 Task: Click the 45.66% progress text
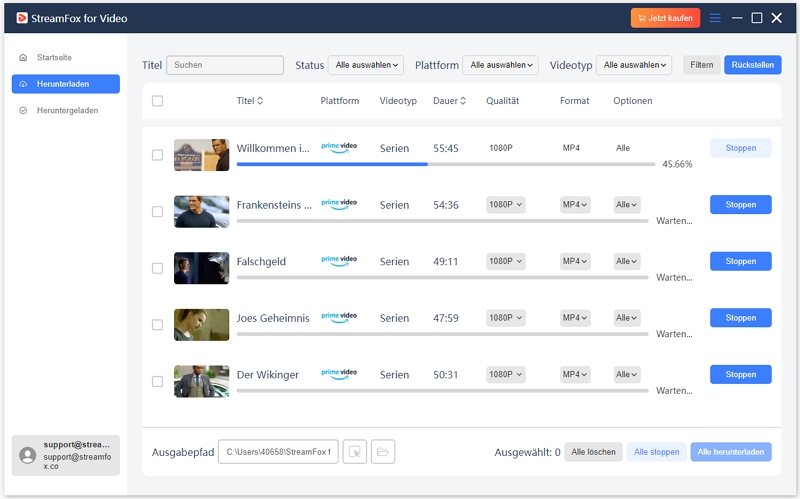click(677, 164)
